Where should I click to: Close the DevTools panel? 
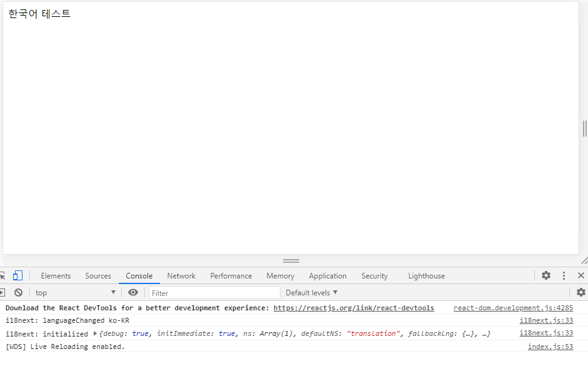click(581, 275)
